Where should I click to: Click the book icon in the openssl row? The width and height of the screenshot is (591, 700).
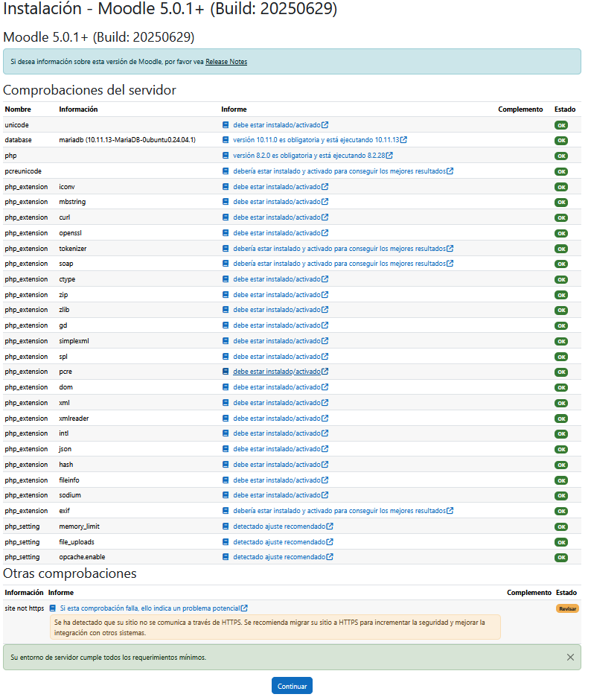tap(226, 233)
